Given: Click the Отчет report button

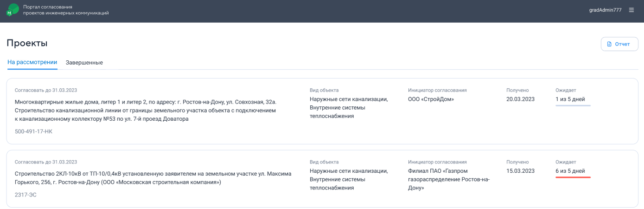Looking at the screenshot, I should [619, 44].
